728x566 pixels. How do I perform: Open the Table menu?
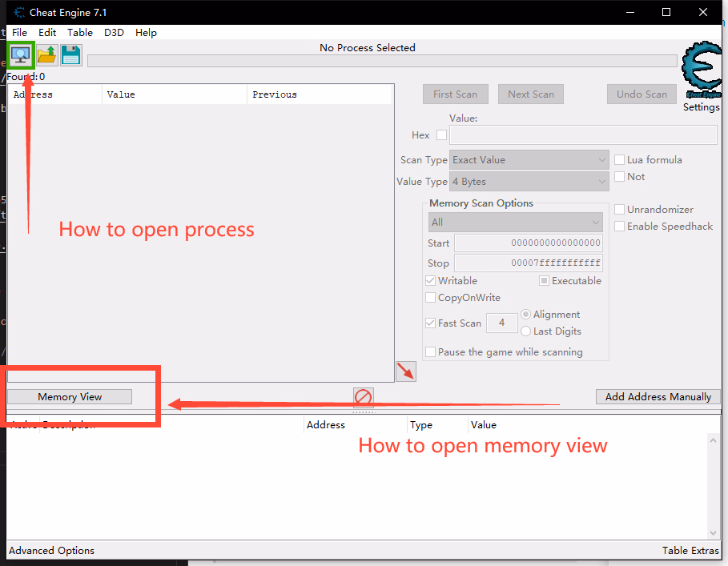pyautogui.click(x=80, y=33)
